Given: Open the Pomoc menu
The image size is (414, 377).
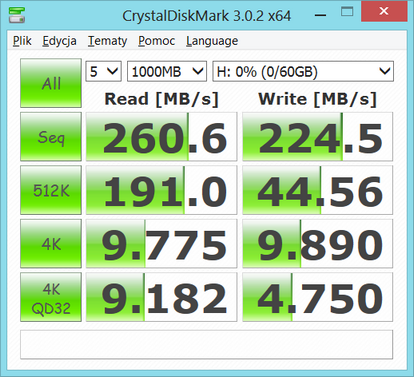Looking at the screenshot, I should pyautogui.click(x=156, y=41).
